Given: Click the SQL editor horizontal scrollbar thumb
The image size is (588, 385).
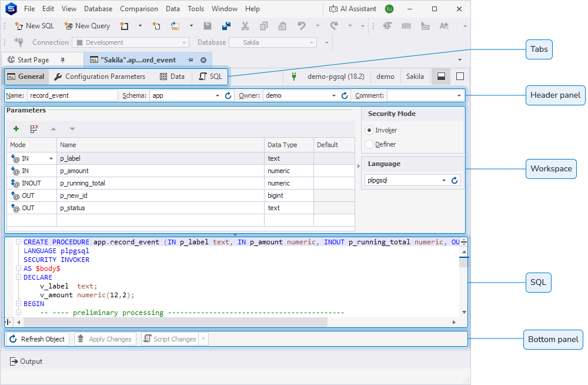Looking at the screenshot, I should point(175,322).
